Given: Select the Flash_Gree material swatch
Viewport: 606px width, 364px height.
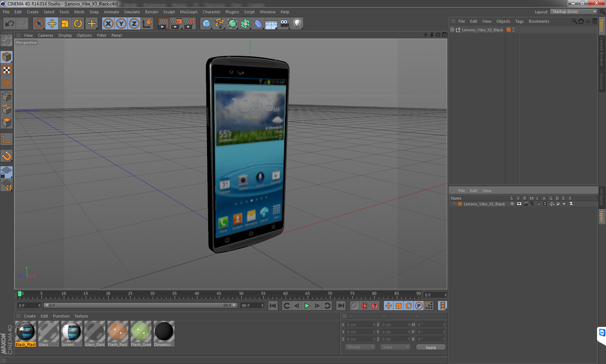Looking at the screenshot, I should [x=141, y=334].
